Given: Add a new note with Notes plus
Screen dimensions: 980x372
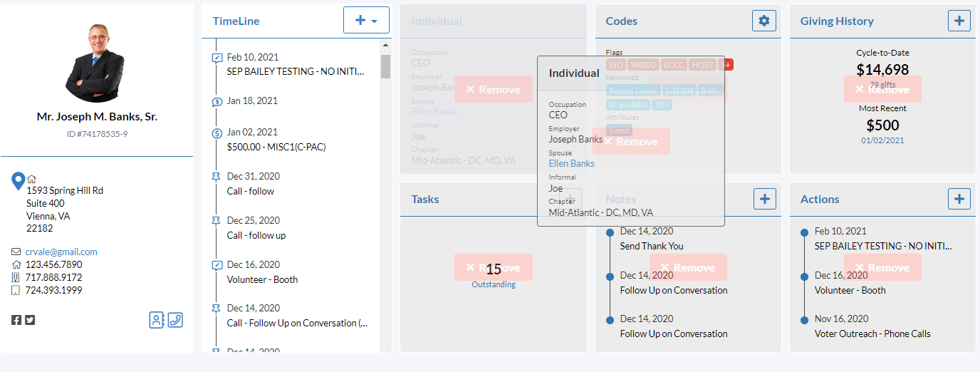Looking at the screenshot, I should coord(765,199).
